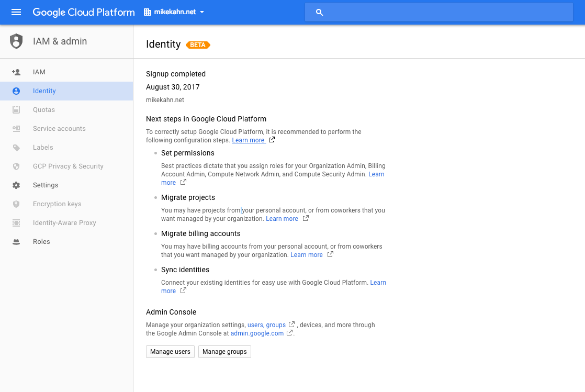Open the admin.google.com link
Image resolution: width=585 pixels, height=392 pixels.
[257, 333]
